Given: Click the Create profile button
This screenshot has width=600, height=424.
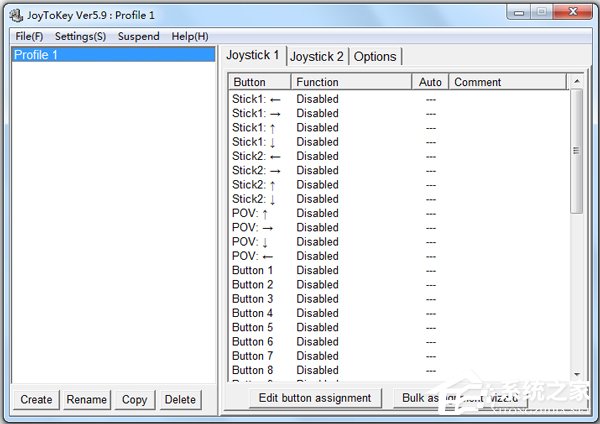Looking at the screenshot, I should point(36,399).
